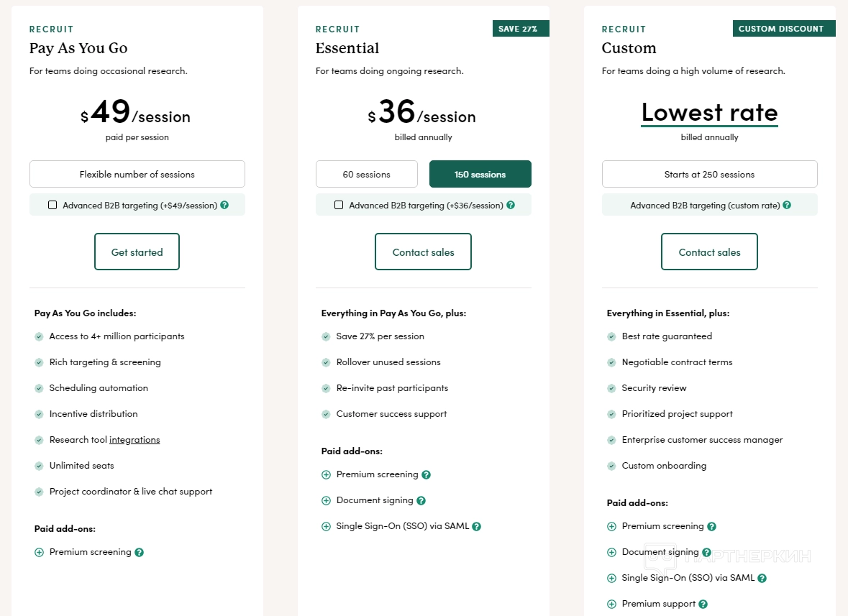The image size is (848, 616).
Task: Check Advanced B2B targeting in Essential plan
Action: pos(339,205)
